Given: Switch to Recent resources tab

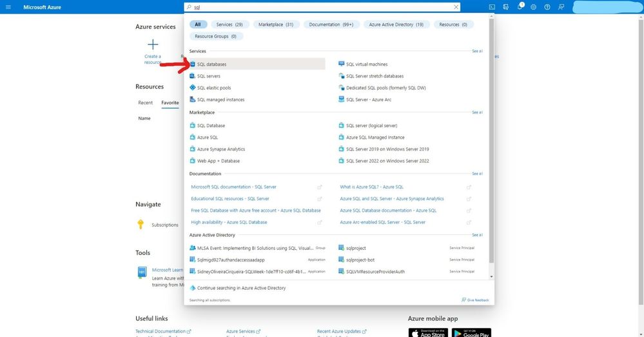Looking at the screenshot, I should pos(146,103).
